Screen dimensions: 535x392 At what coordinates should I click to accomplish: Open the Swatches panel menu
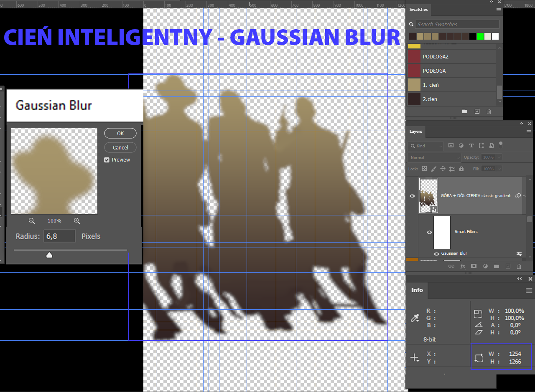point(498,10)
